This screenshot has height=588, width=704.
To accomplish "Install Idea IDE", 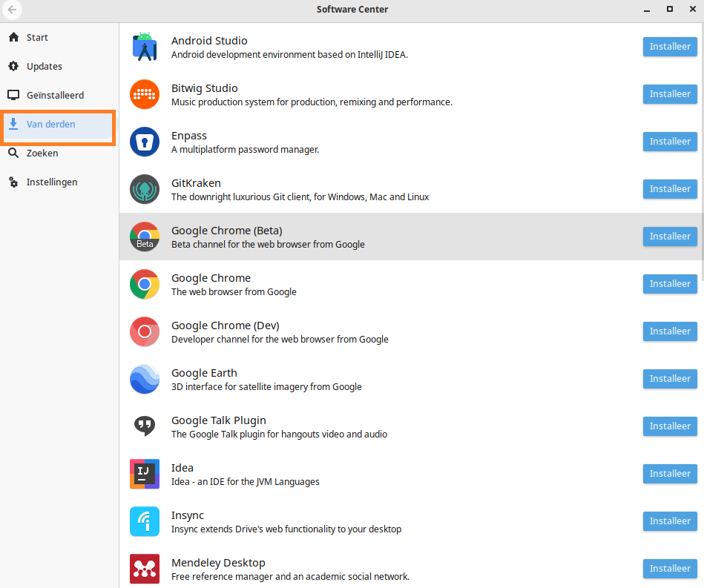I will [x=670, y=474].
